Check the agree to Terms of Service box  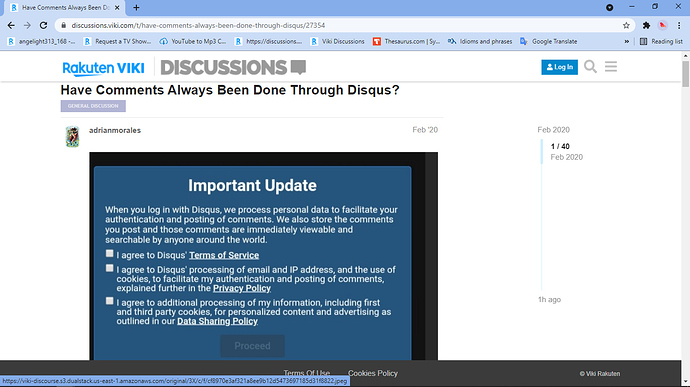point(110,254)
